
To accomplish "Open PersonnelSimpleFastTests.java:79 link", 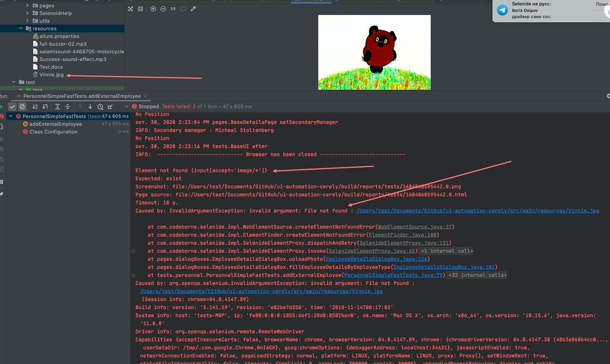I will 393,275.
